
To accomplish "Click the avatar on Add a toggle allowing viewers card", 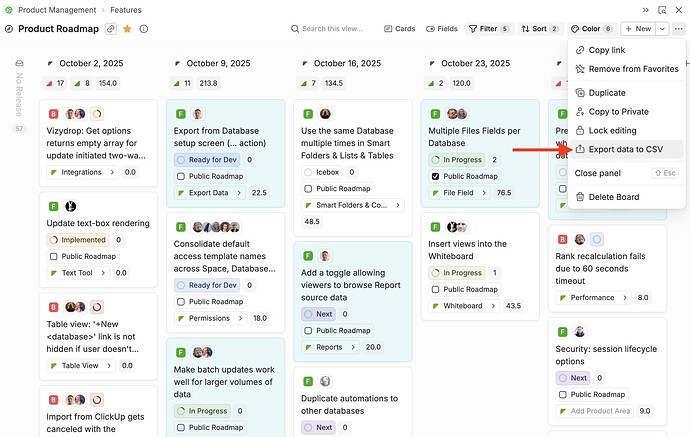I will tap(325, 256).
